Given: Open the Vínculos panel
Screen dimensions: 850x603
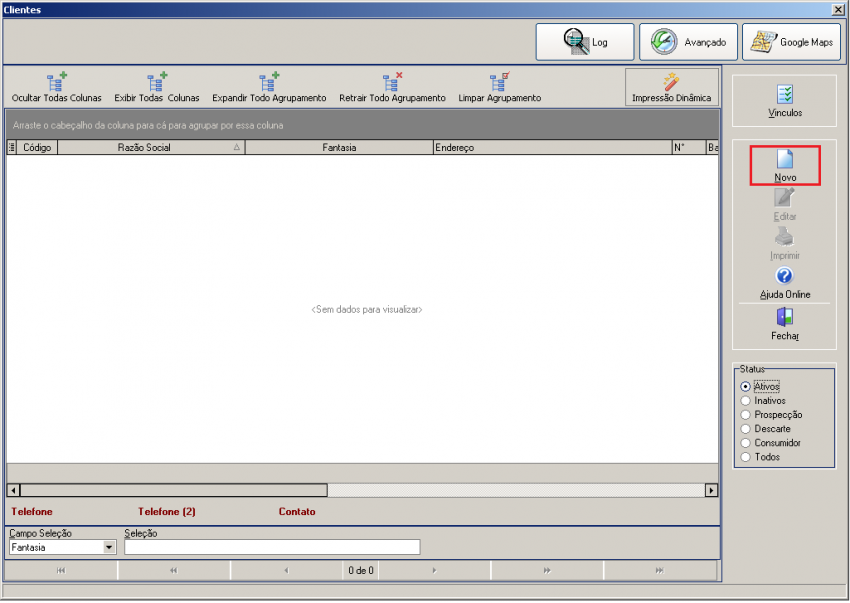Looking at the screenshot, I should [x=785, y=101].
